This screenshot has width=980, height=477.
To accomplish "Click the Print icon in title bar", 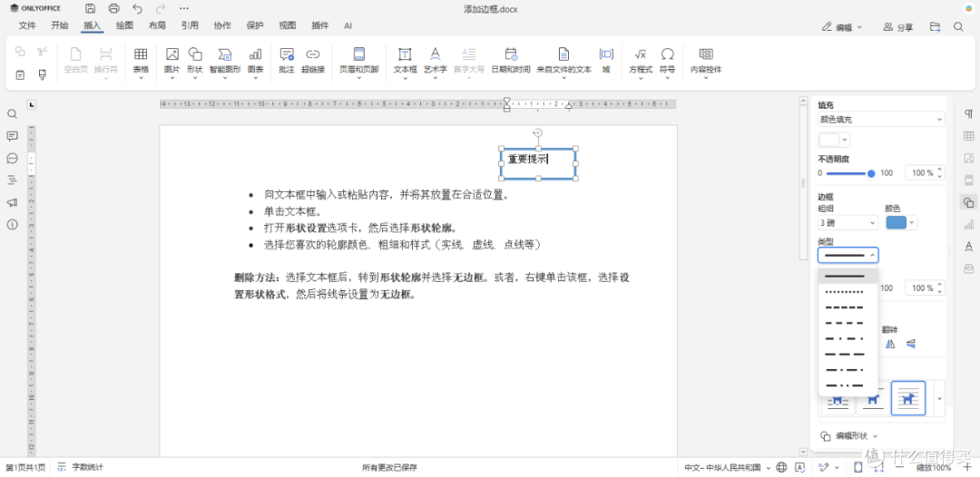I will click(113, 9).
